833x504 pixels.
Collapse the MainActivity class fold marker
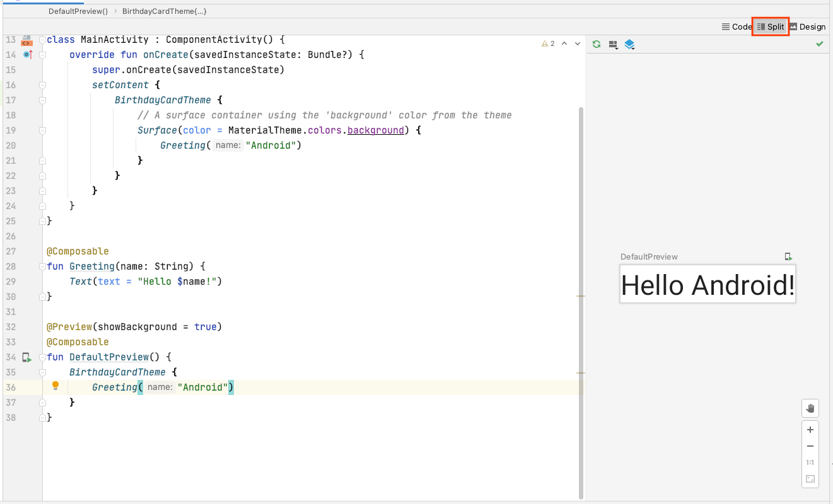[42, 40]
